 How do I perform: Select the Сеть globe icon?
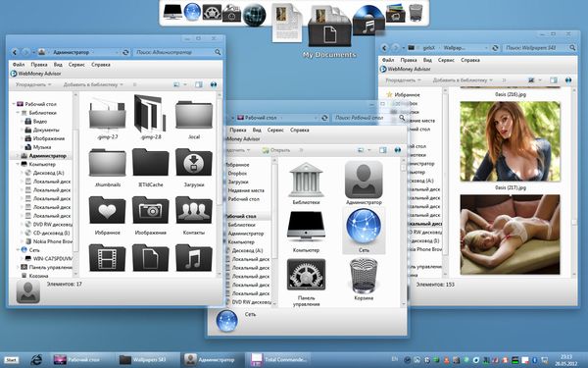pyautogui.click(x=364, y=231)
